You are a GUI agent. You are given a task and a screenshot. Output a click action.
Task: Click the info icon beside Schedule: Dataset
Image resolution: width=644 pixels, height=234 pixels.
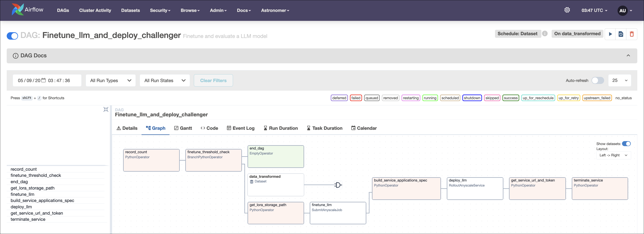tap(545, 34)
